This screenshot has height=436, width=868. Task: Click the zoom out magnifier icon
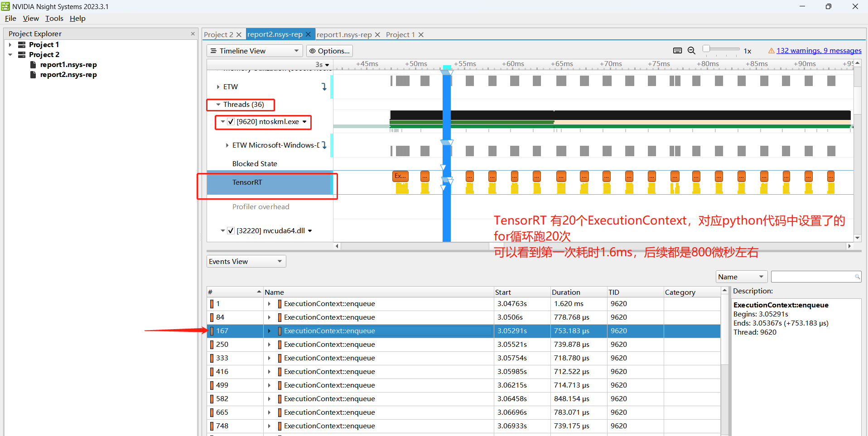pyautogui.click(x=691, y=51)
